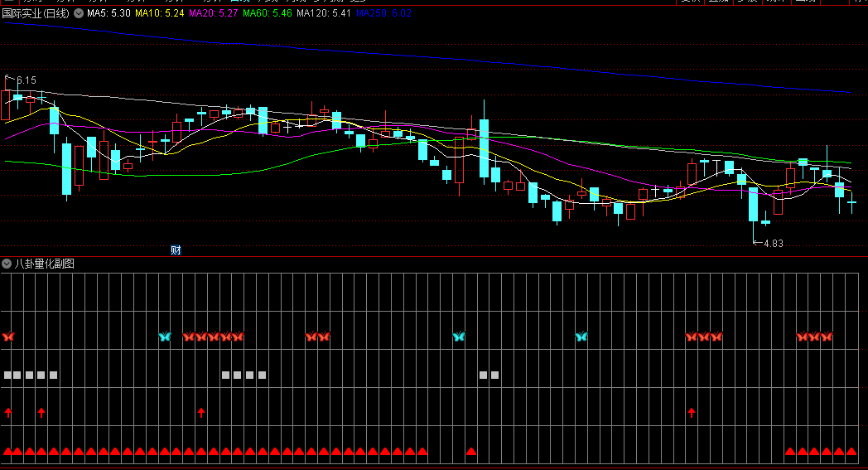Click the white MA120 indicator label
This screenshot has width=868, height=470.
[324, 14]
